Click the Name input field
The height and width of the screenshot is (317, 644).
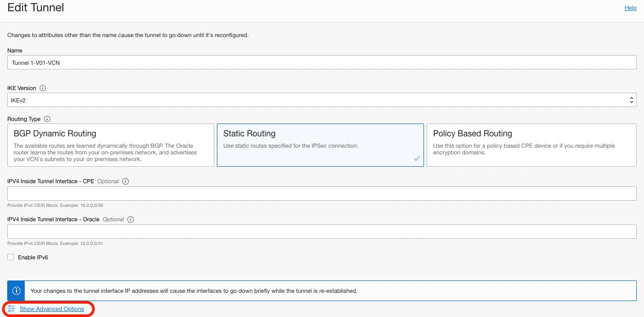(x=322, y=62)
